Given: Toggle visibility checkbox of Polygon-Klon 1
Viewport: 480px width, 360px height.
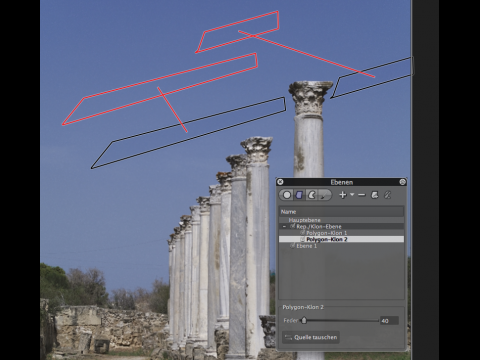Looking at the screenshot, I should tap(302, 233).
